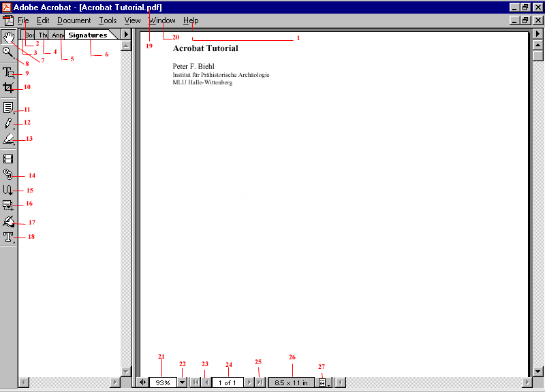Image resolution: width=545 pixels, height=392 pixels.
Task: Select the Signatures tab
Action: click(x=89, y=35)
